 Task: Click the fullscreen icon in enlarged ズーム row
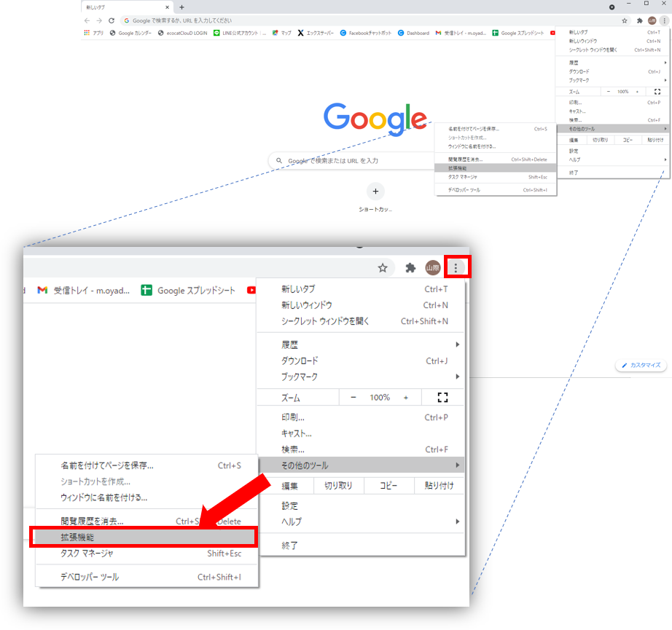[442, 398]
